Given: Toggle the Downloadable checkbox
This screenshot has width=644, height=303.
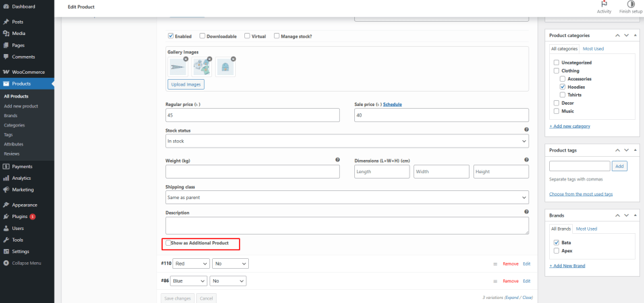Looking at the screenshot, I should pyautogui.click(x=203, y=36).
